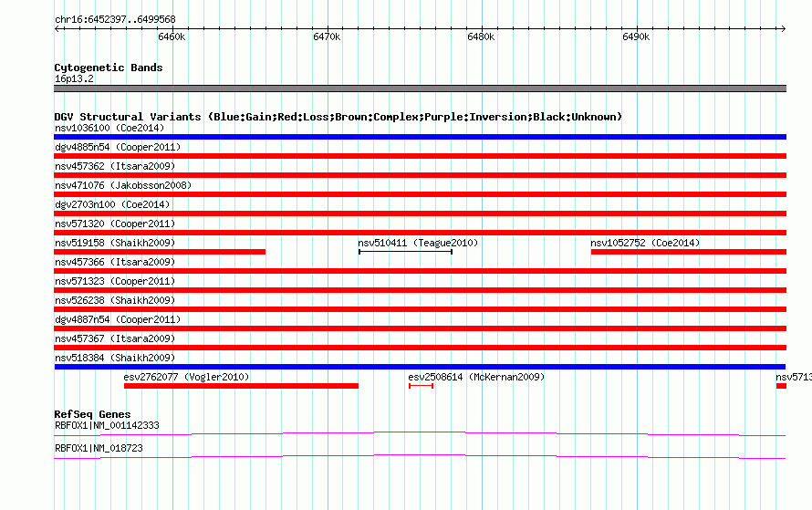The height and width of the screenshot is (510, 812).
Task: Open dgv4887n54 (Cooper2011) label
Action: coord(118,319)
